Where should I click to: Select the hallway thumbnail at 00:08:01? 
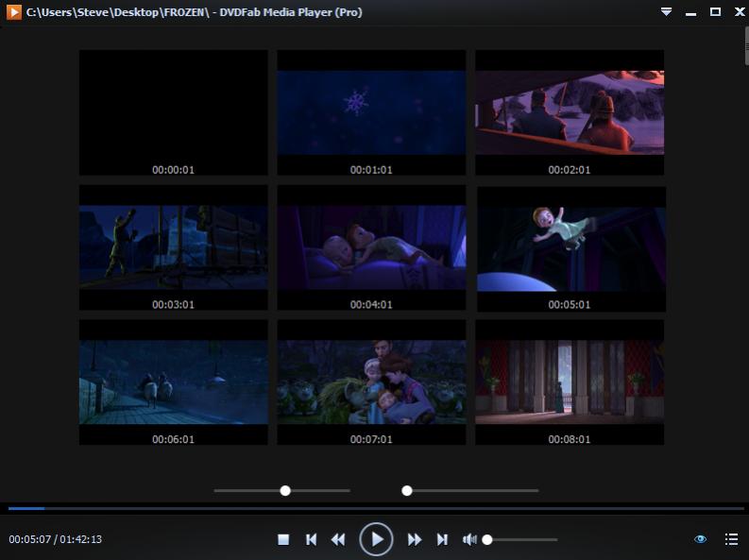570,382
